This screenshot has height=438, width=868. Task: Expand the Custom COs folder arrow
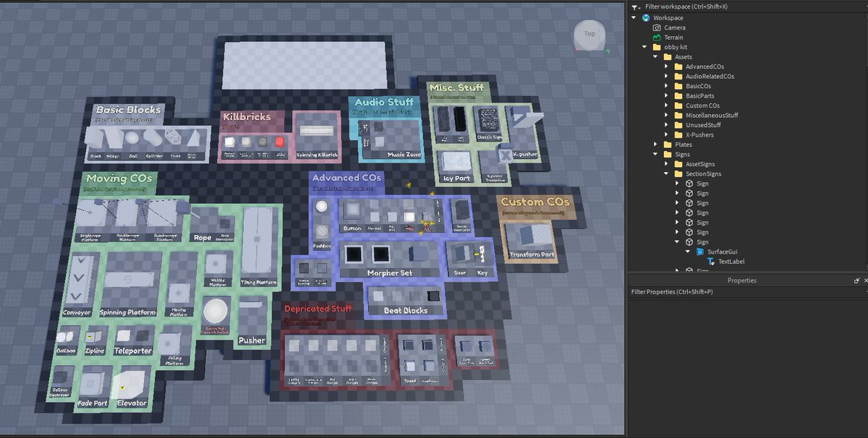(666, 106)
